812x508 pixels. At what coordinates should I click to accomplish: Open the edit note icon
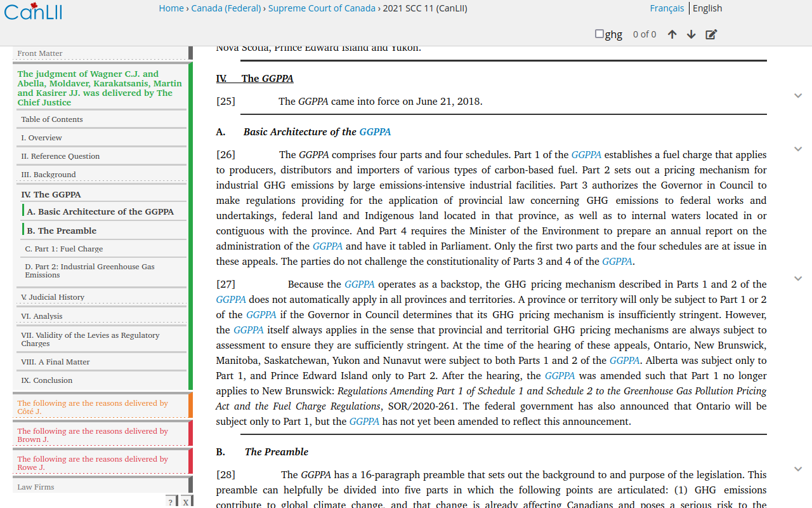(711, 34)
